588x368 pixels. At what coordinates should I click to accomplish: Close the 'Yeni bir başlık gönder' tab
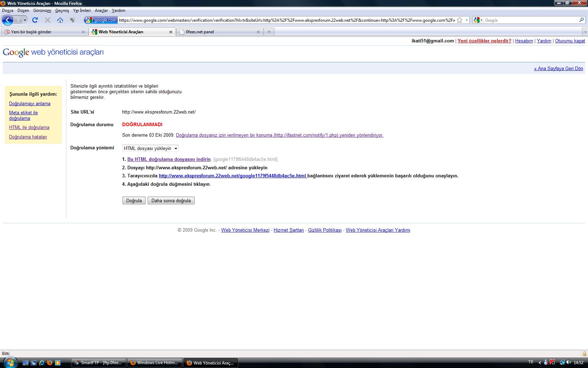[x=83, y=32]
